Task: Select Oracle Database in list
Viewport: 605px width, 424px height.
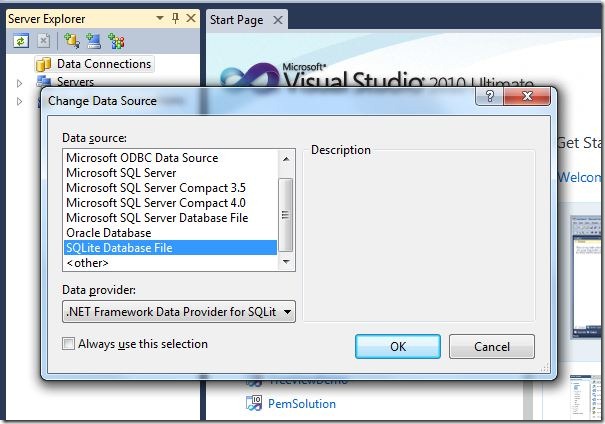Action: 170,233
